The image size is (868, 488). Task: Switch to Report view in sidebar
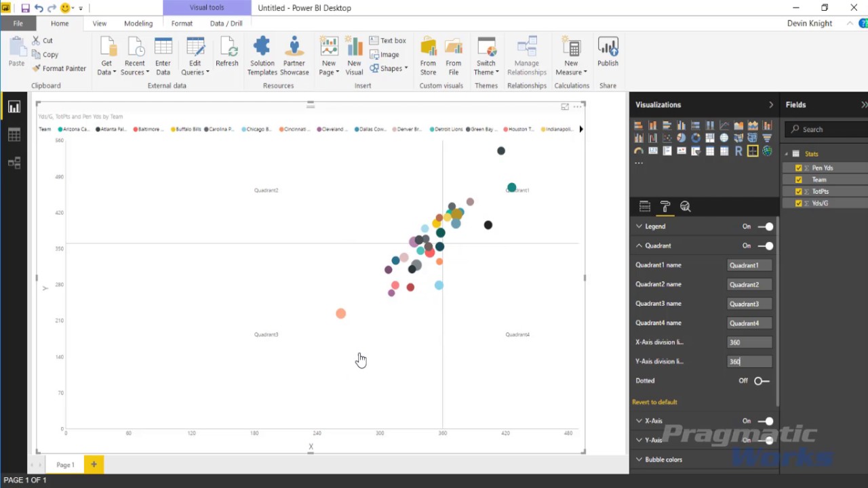(14, 107)
